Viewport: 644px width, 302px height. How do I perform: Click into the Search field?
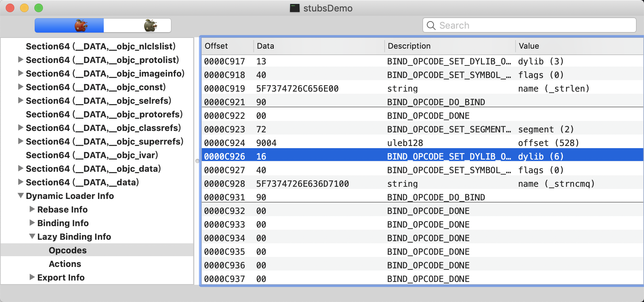pyautogui.click(x=530, y=25)
